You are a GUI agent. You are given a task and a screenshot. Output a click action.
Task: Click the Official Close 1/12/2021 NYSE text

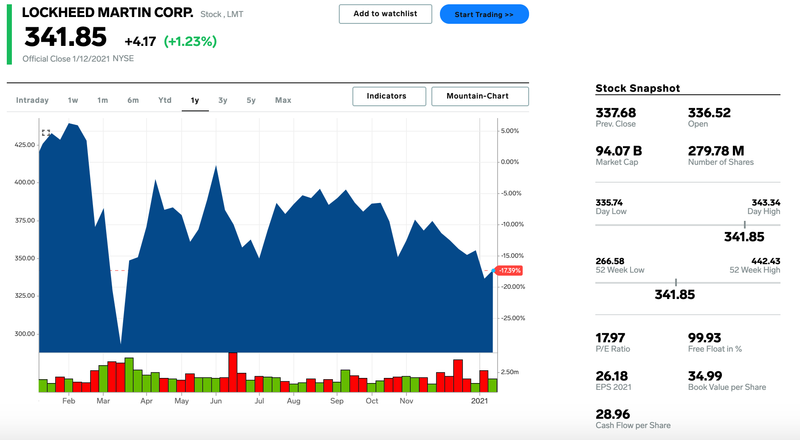coord(78,59)
